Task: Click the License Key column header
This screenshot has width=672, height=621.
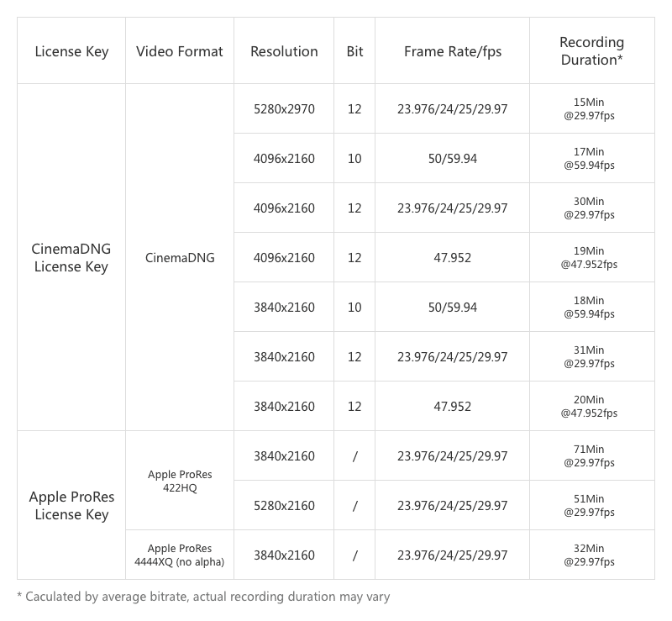Action: 71,51
